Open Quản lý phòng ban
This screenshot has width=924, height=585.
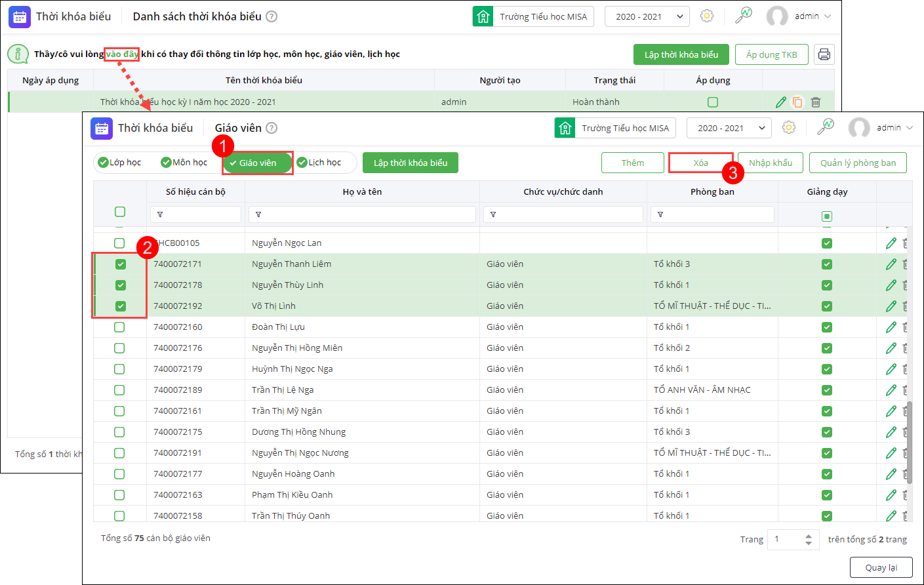[858, 163]
